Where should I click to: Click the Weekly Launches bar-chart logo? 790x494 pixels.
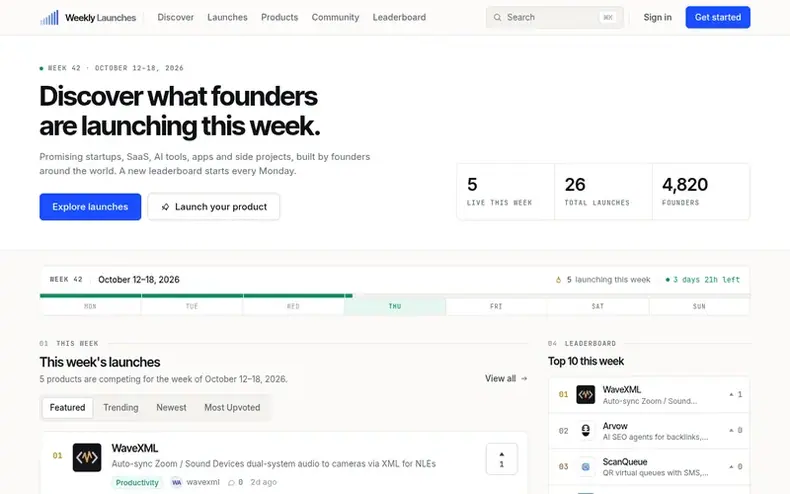point(49,18)
